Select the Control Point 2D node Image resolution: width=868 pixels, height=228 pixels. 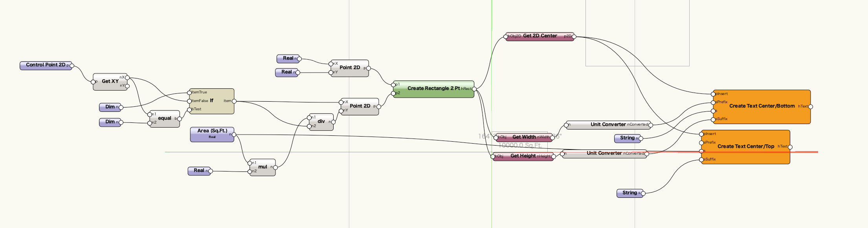coord(45,65)
